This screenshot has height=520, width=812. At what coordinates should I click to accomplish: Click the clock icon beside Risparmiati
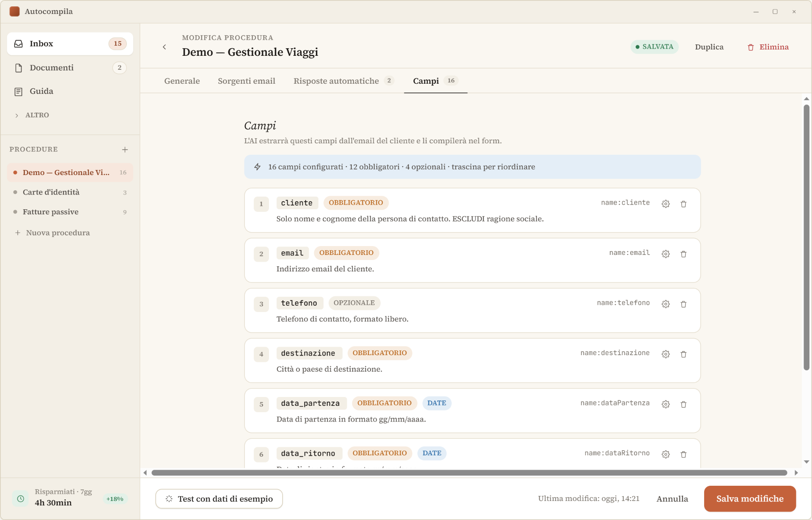pyautogui.click(x=20, y=499)
